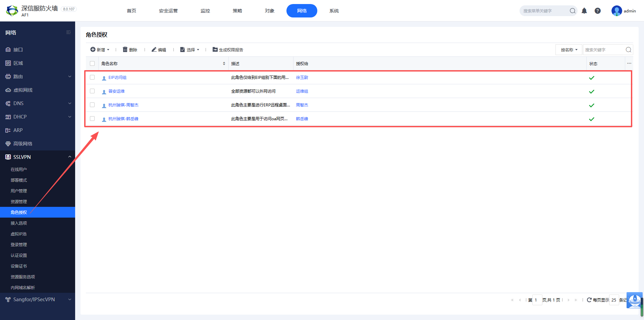The height and width of the screenshot is (320, 644).
Task: Open the 新增 dropdown
Action: [x=100, y=50]
